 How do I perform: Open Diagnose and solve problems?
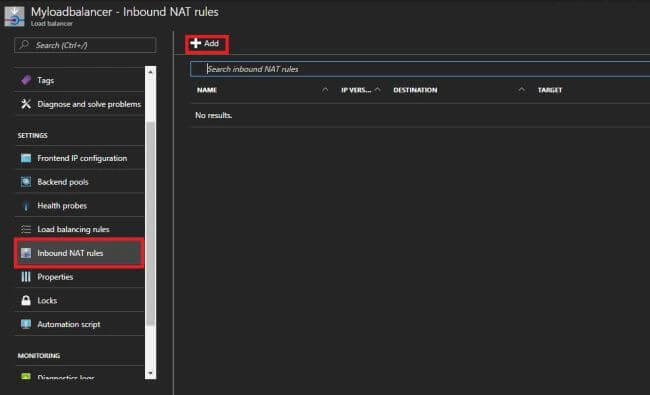coord(80,104)
